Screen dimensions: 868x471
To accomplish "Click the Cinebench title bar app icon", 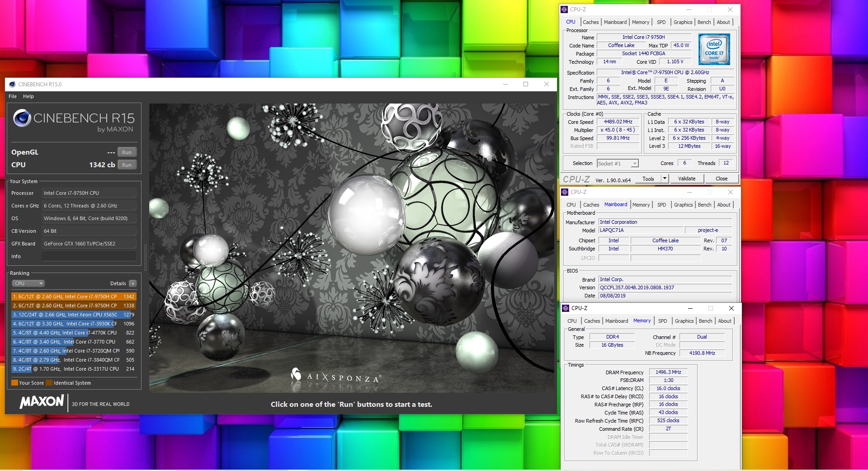I will pos(12,84).
